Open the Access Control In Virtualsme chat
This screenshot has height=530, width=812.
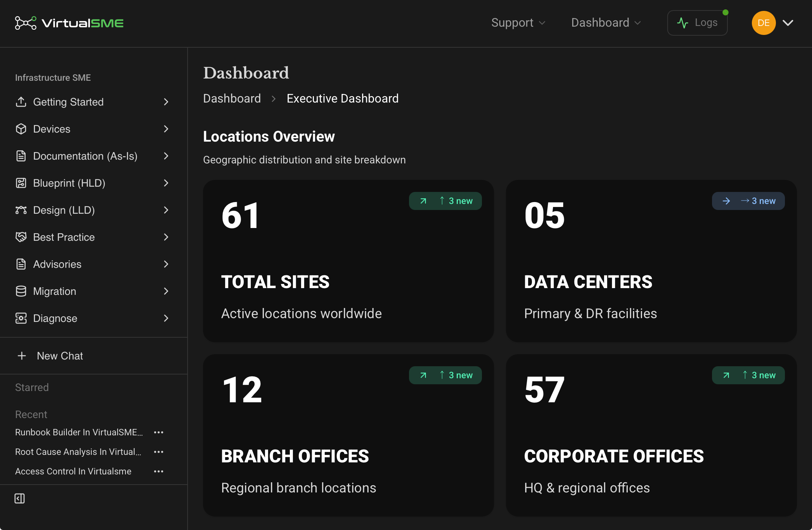(73, 471)
